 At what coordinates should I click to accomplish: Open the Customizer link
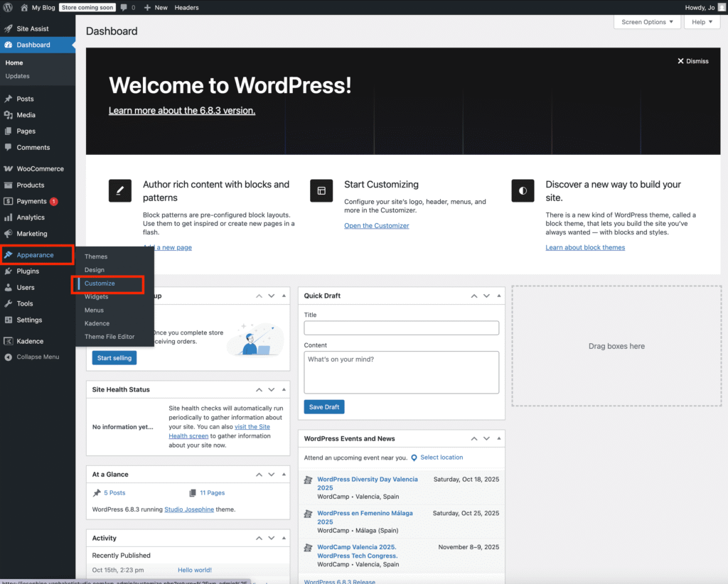pos(377,226)
